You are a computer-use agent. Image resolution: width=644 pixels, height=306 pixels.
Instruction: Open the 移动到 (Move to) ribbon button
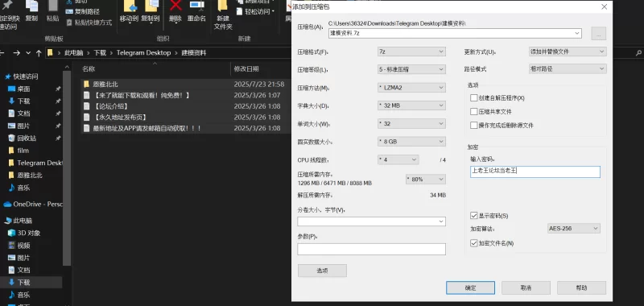129,11
